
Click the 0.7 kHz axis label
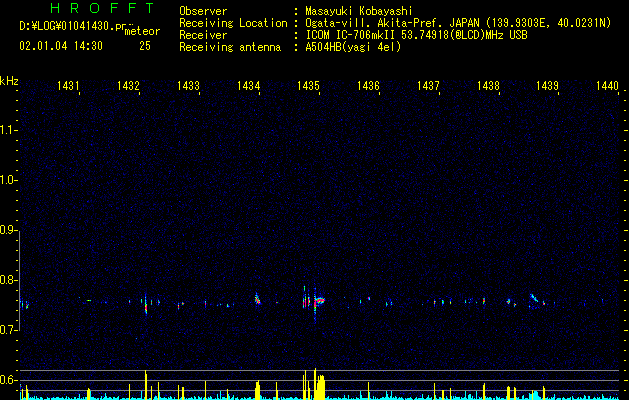[x=9, y=330]
